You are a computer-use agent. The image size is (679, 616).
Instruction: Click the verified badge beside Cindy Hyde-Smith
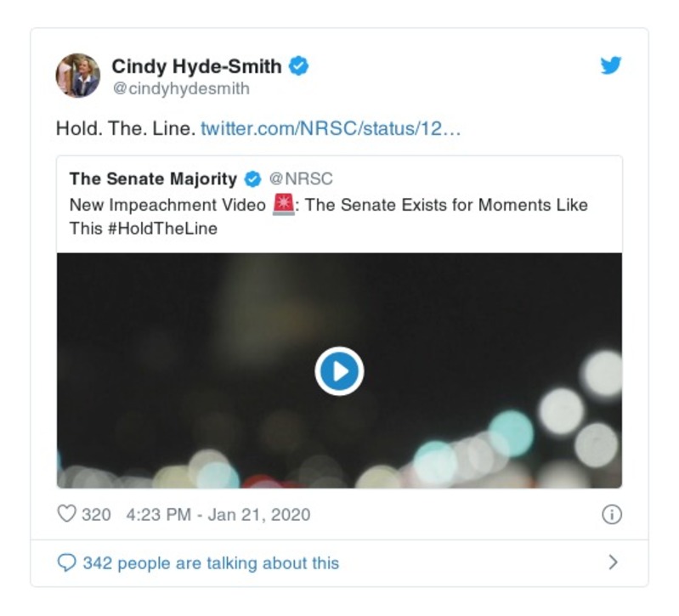pos(298,66)
